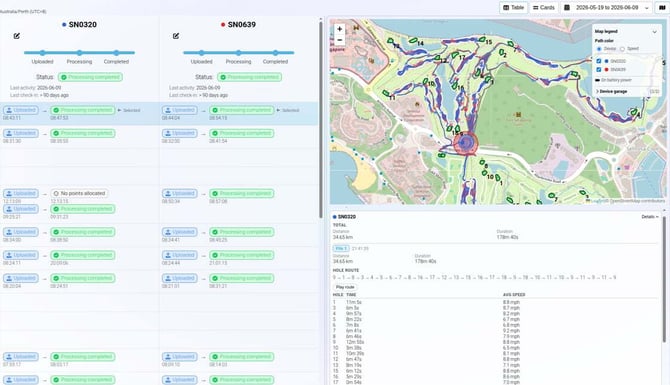Click the Cards view icon

tap(535, 8)
